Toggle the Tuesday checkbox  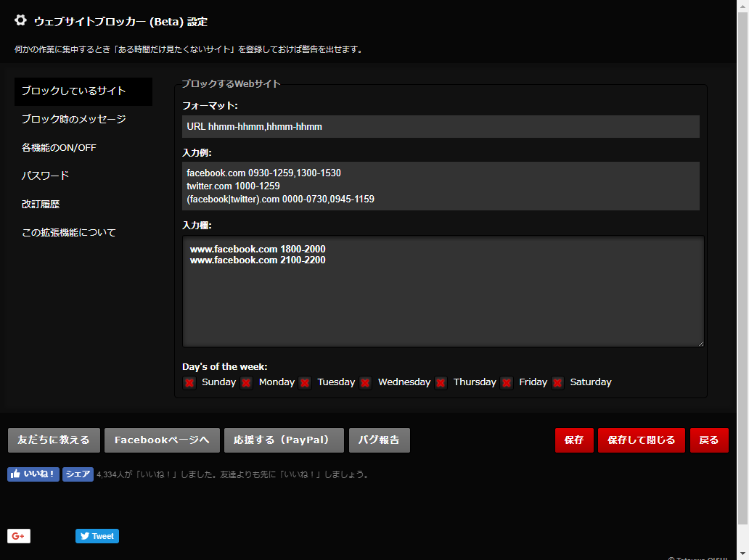(x=306, y=383)
